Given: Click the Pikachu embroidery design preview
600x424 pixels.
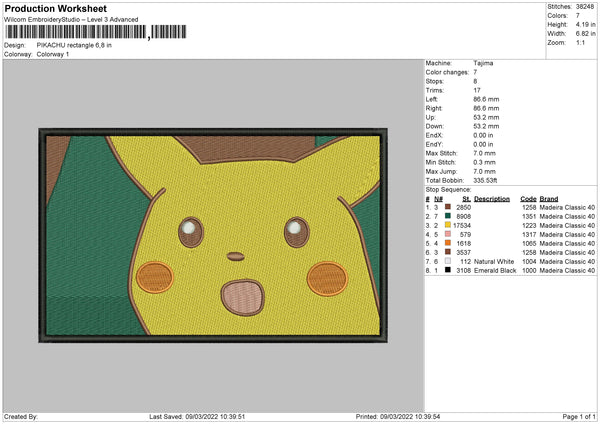Looking at the screenshot, I should coord(212,234).
